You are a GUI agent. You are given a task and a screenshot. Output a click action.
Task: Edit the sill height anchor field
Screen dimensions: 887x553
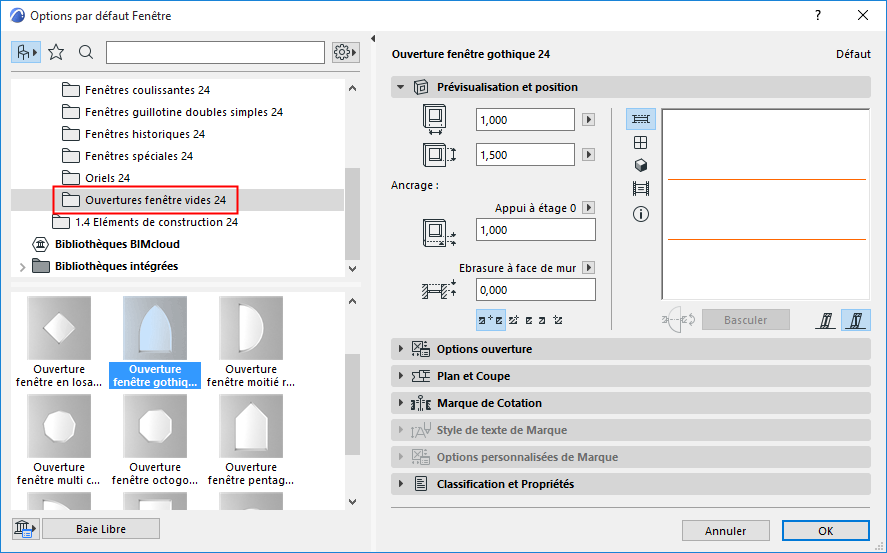pos(535,230)
